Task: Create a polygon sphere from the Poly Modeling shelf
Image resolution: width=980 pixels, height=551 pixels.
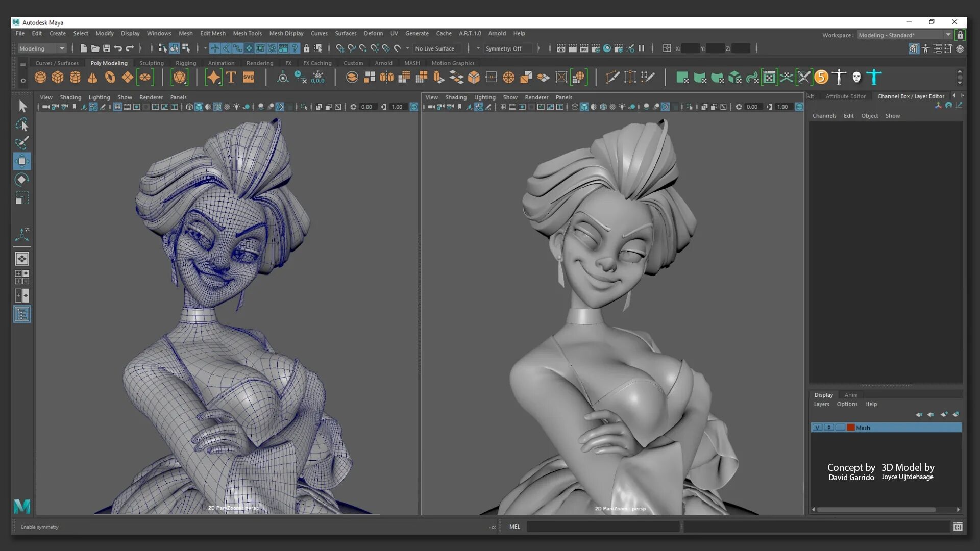Action: tap(41, 77)
